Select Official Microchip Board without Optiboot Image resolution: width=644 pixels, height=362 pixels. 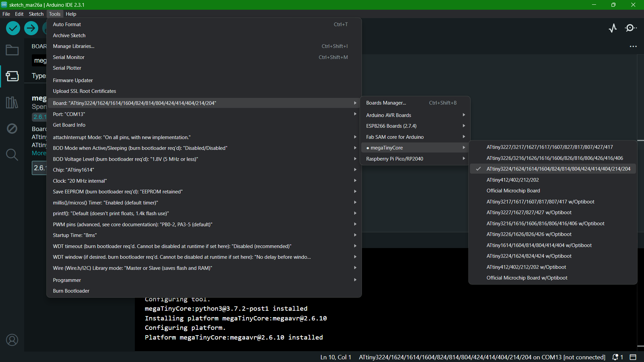pos(553,191)
